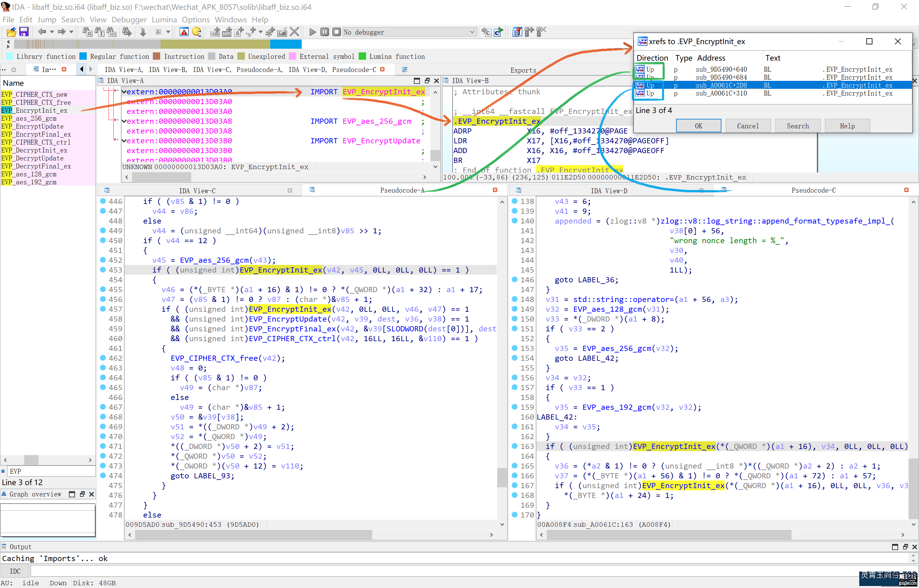Collapse the EVP_aes_256_gcm extern entry arrow

(124, 121)
